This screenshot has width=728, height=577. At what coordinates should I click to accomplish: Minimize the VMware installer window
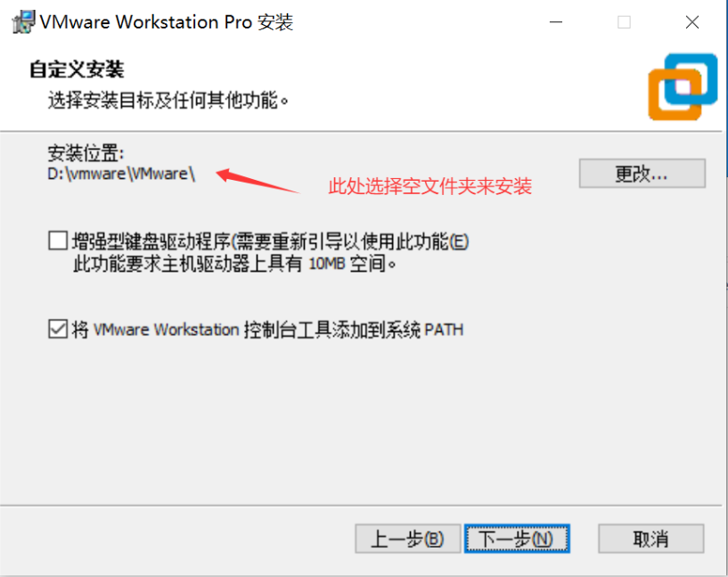[x=556, y=21]
